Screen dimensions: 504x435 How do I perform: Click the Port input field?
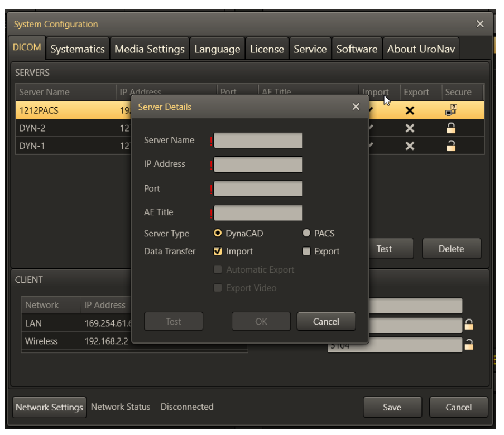click(258, 188)
